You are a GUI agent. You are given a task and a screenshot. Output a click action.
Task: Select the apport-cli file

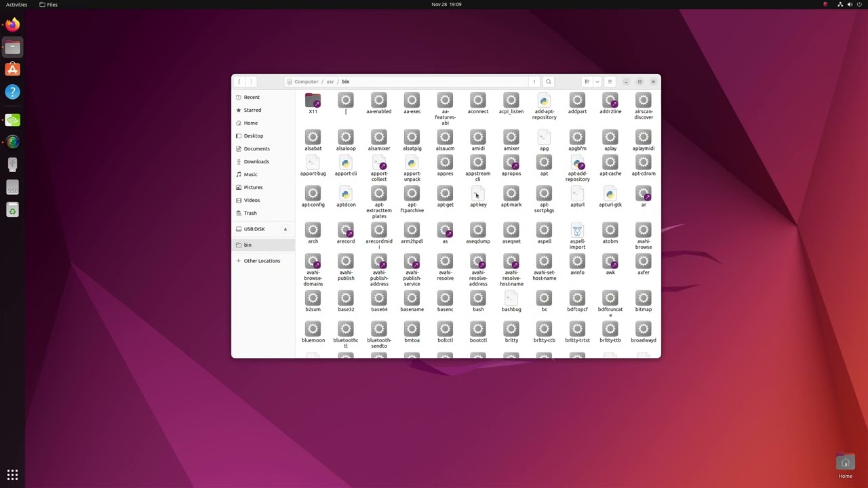tap(346, 165)
